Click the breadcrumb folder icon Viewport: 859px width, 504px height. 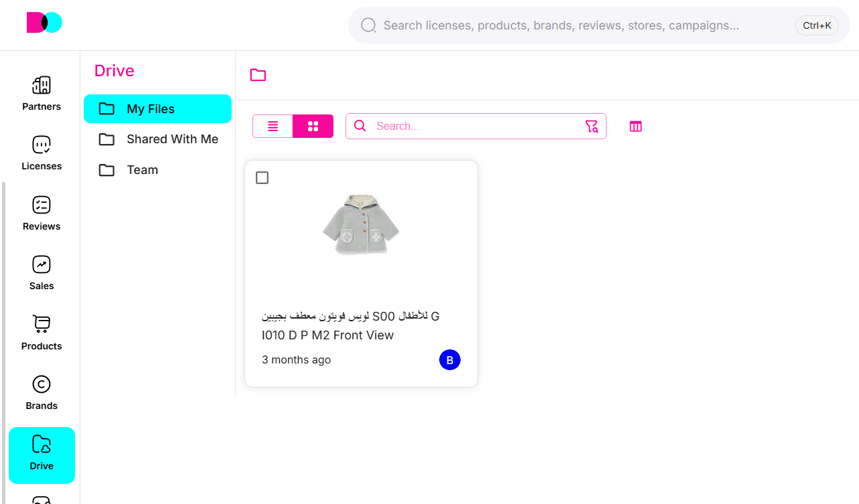[x=258, y=75]
